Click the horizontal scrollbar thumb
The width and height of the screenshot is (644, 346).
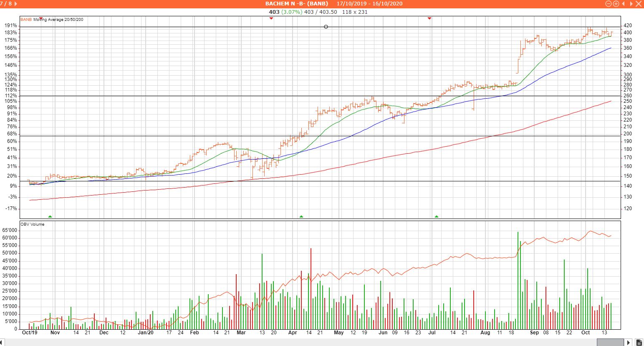(313, 343)
